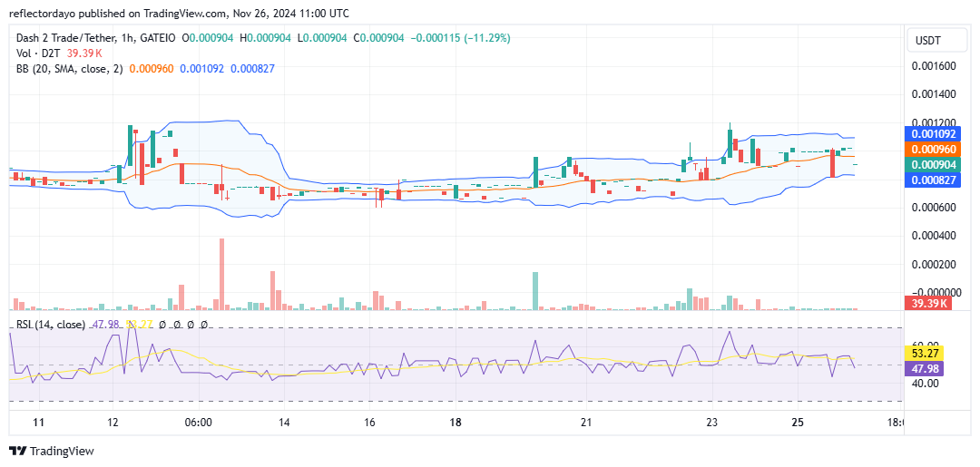Click the 0.000400 price axis label
Screen dimensions: 980x467
pyautogui.click(x=933, y=236)
